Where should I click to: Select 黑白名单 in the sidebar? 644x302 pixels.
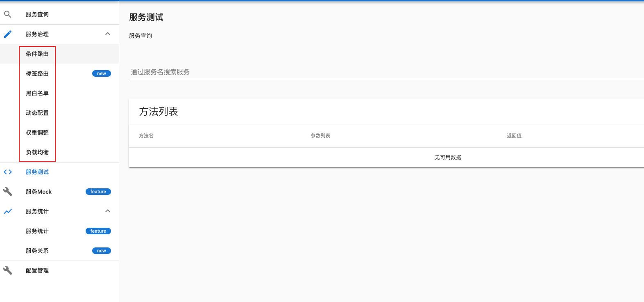tap(37, 93)
